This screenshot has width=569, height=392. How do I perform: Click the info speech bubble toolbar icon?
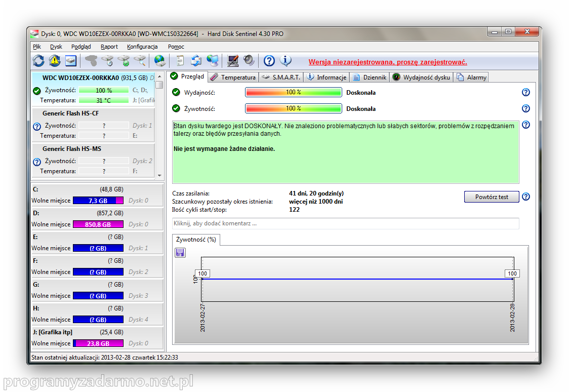pos(286,61)
